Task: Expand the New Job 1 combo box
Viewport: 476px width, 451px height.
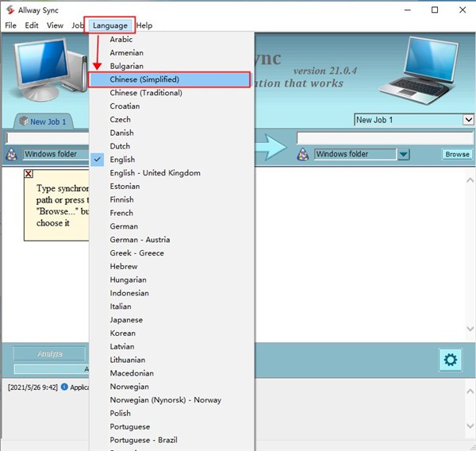Action: 467,120
